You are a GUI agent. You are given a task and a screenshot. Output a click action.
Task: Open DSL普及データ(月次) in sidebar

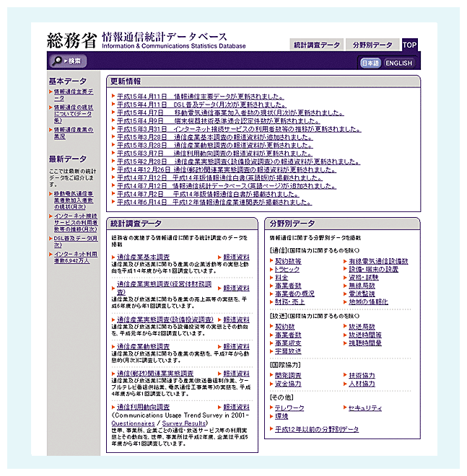(75, 241)
